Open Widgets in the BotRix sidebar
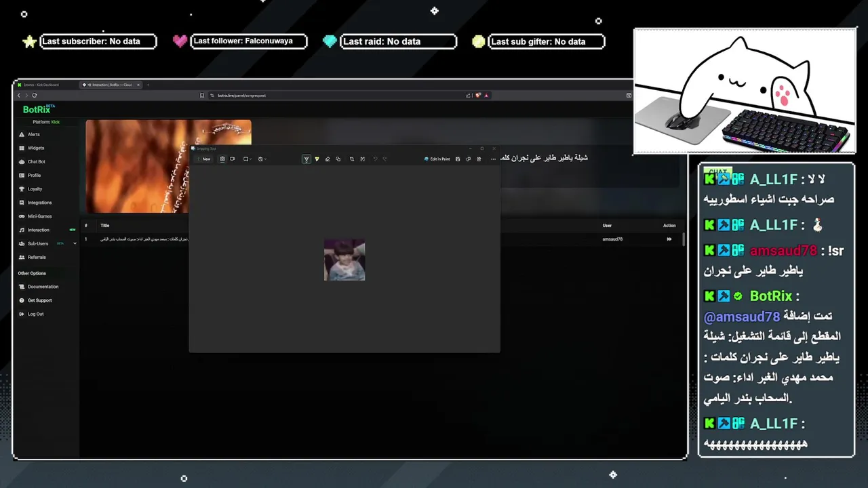The width and height of the screenshot is (868, 488). (x=35, y=148)
